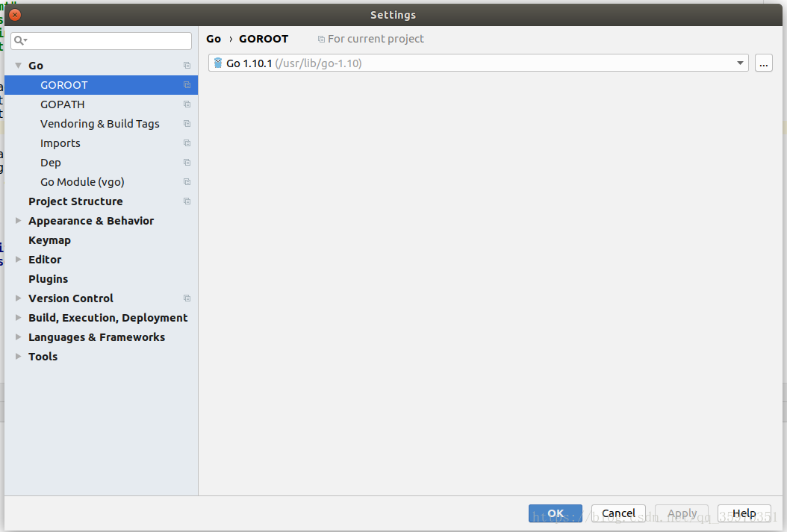
Task: Click the browse '...' button for GOROOT
Action: click(763, 63)
